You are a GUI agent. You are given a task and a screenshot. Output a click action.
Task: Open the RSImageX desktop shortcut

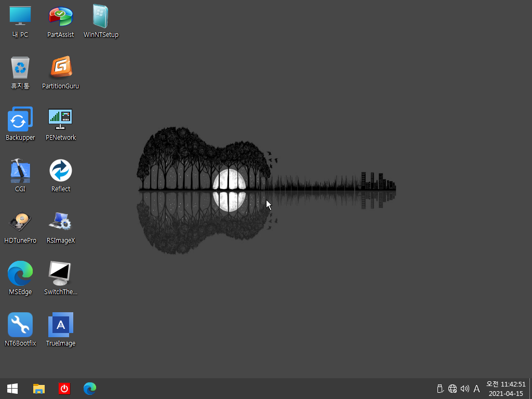pyautogui.click(x=60, y=228)
